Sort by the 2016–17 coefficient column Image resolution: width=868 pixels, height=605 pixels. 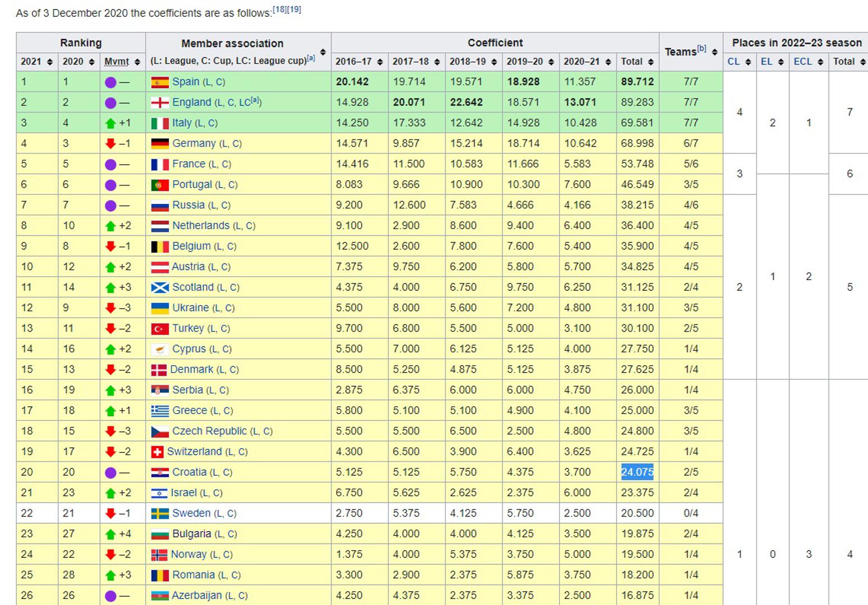coord(380,62)
